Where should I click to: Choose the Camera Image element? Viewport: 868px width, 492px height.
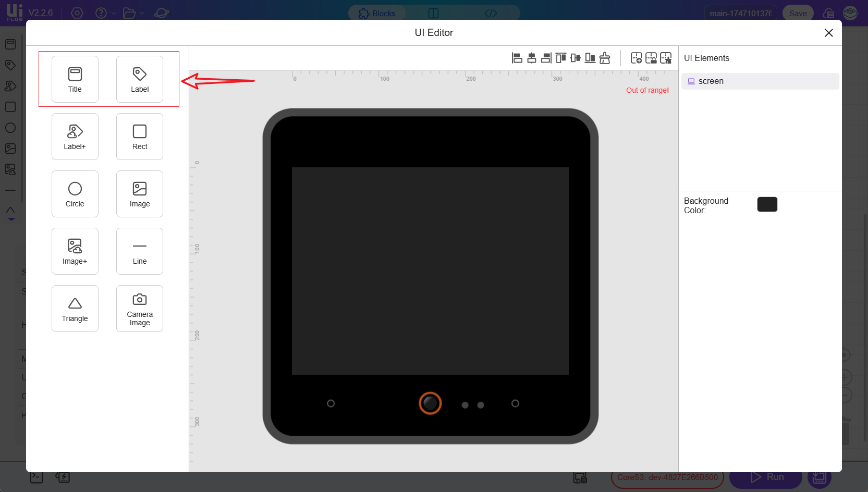(x=140, y=309)
